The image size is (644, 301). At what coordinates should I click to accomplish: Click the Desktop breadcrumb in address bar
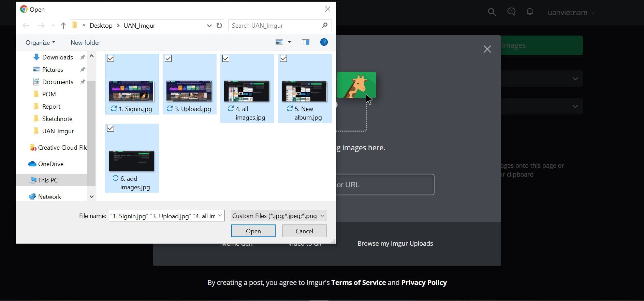click(x=101, y=26)
